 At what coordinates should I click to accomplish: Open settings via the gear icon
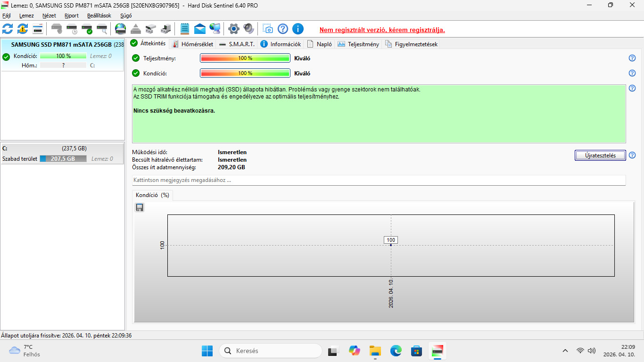(234, 29)
